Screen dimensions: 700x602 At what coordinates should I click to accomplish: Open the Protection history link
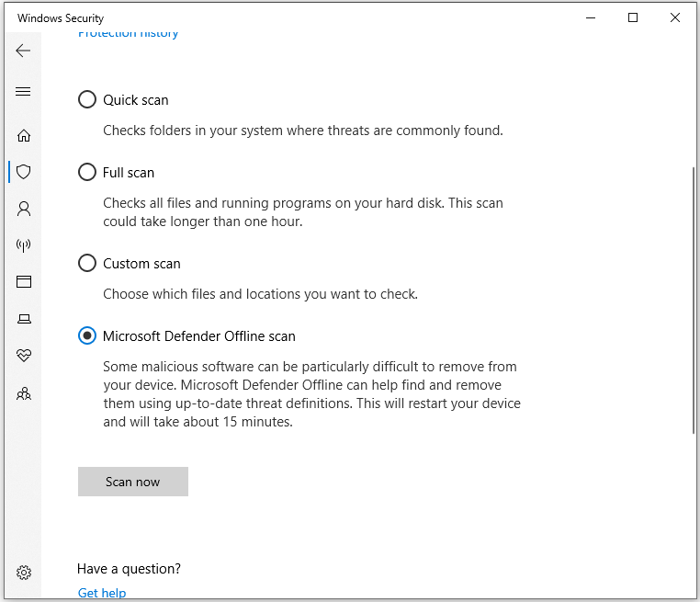click(128, 34)
